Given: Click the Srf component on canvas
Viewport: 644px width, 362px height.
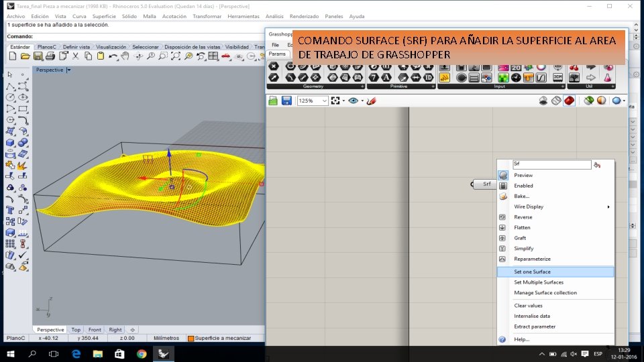Looking at the screenshot, I should point(484,184).
